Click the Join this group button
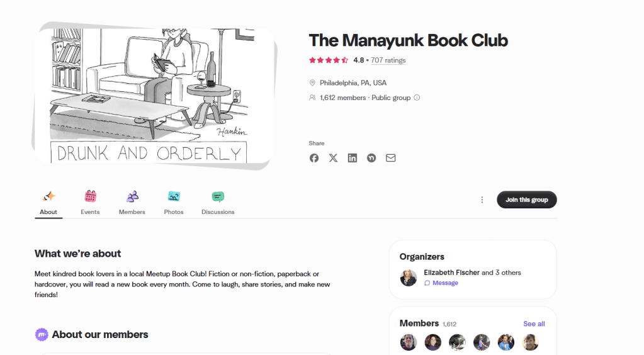This screenshot has height=355, width=644. tap(526, 200)
